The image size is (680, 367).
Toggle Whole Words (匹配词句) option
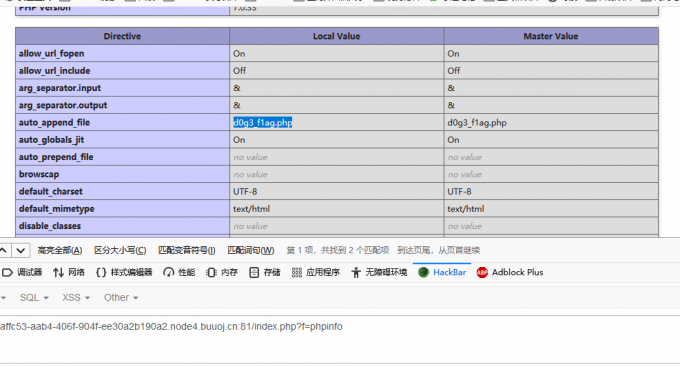point(251,250)
